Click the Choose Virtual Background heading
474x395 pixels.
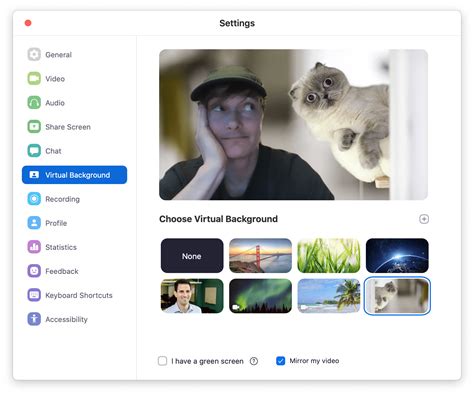tap(218, 219)
